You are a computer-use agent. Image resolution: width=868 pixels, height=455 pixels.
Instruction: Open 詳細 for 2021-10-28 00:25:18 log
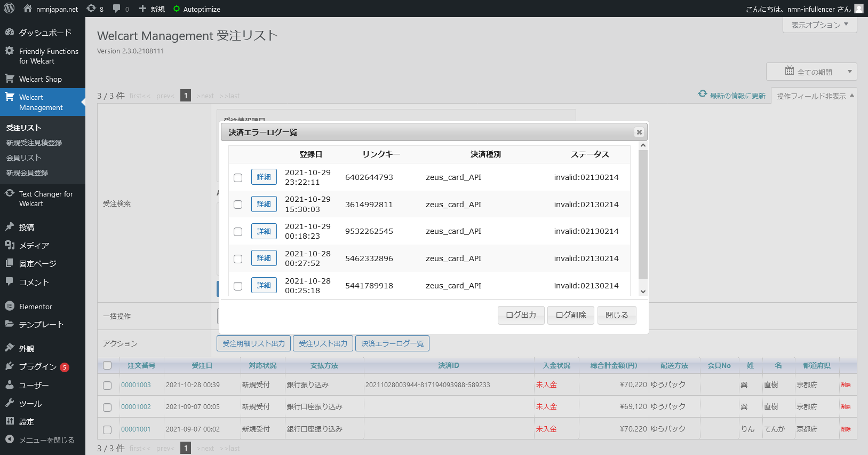[264, 285]
